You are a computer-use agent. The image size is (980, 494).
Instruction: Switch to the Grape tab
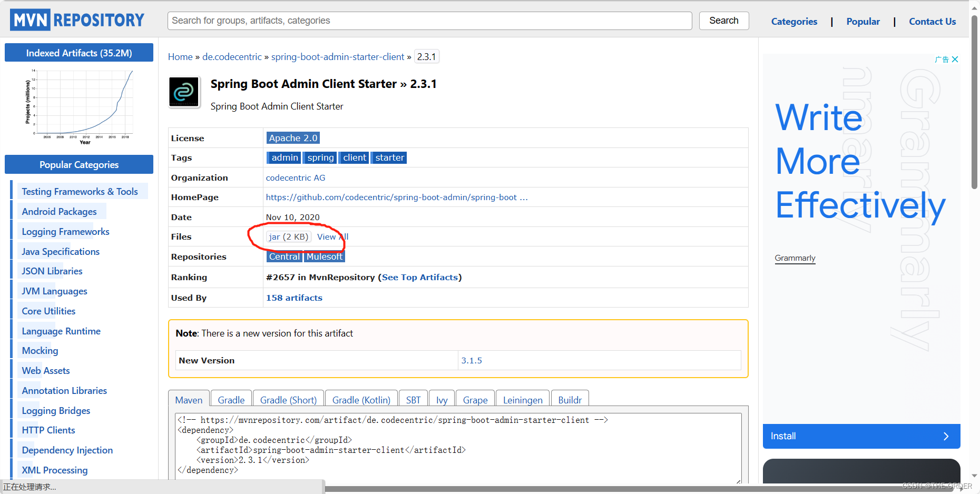tap(475, 400)
